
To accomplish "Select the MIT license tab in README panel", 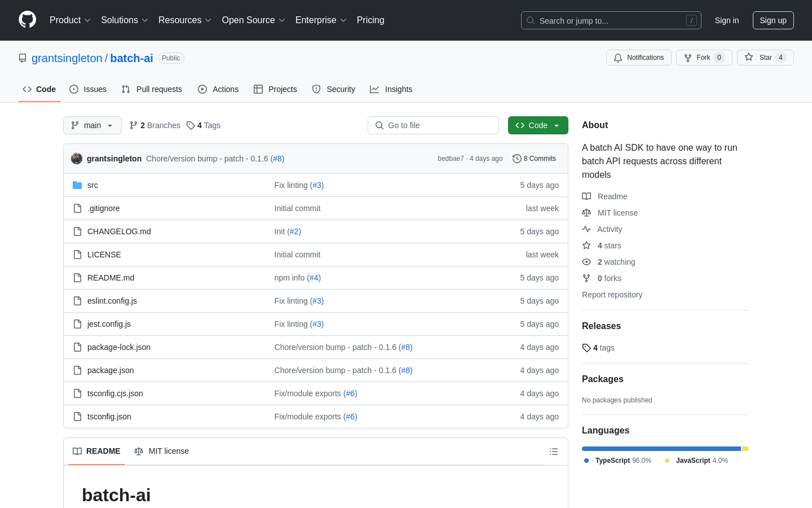I will pyautogui.click(x=162, y=451).
